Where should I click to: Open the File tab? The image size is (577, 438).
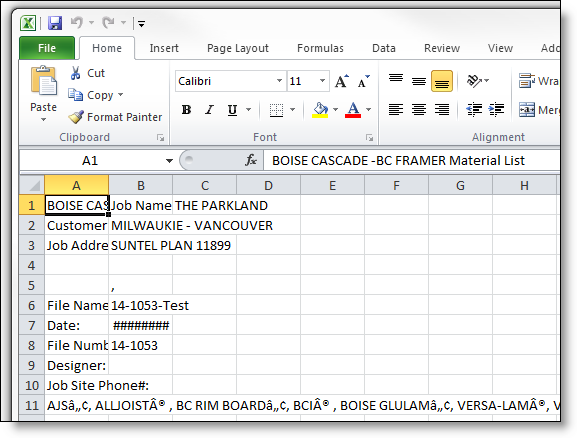(47, 48)
